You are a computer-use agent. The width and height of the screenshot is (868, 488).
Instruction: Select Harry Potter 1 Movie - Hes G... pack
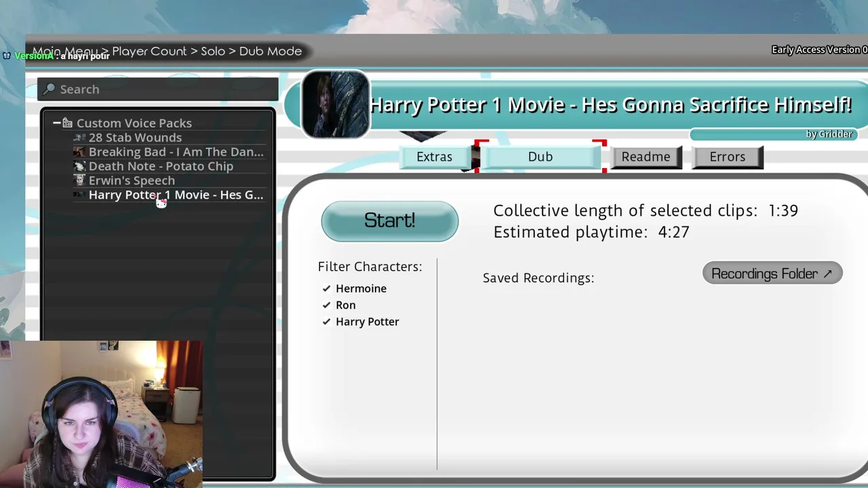pos(176,195)
